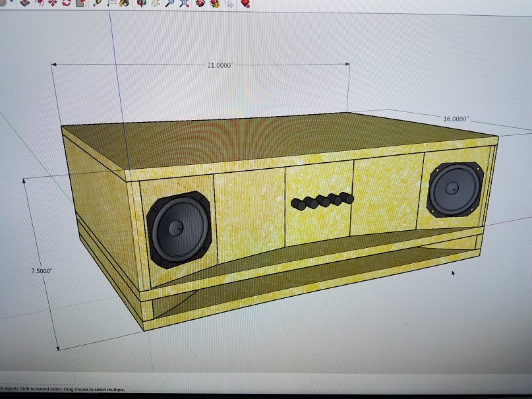Select the Push/Pull tool
The height and width of the screenshot is (399, 532).
pos(25,3)
